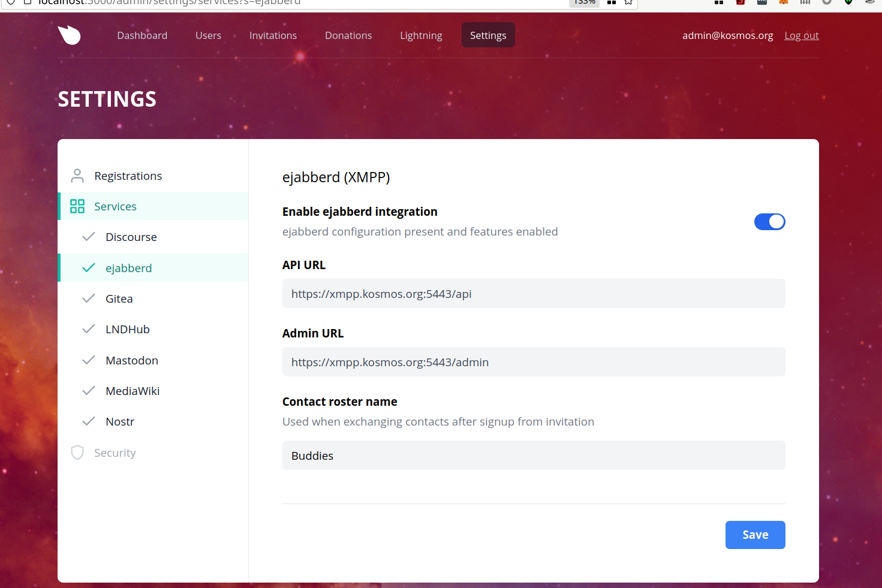Click the Kosmos bird logo

coord(70,35)
